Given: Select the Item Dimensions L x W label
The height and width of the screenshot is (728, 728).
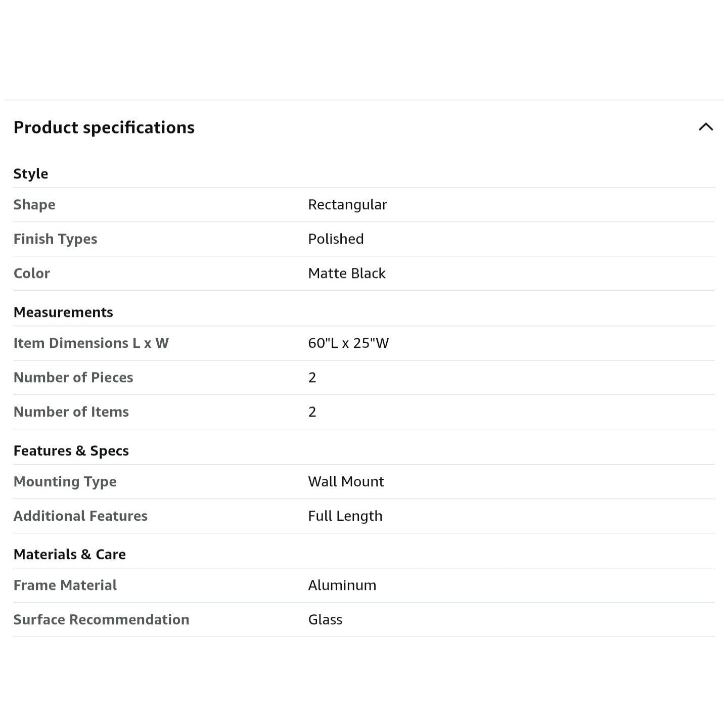Looking at the screenshot, I should tap(91, 343).
